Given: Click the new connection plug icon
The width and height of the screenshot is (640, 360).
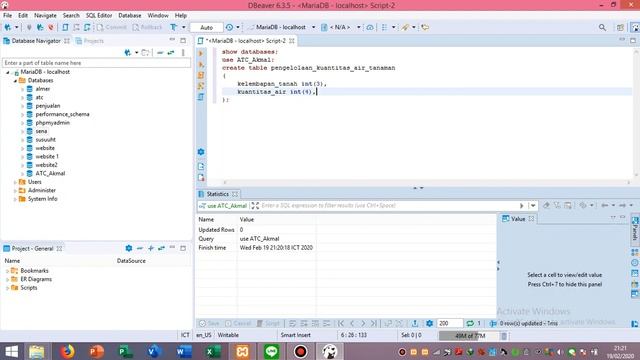Looking at the screenshot, I should coord(7,27).
